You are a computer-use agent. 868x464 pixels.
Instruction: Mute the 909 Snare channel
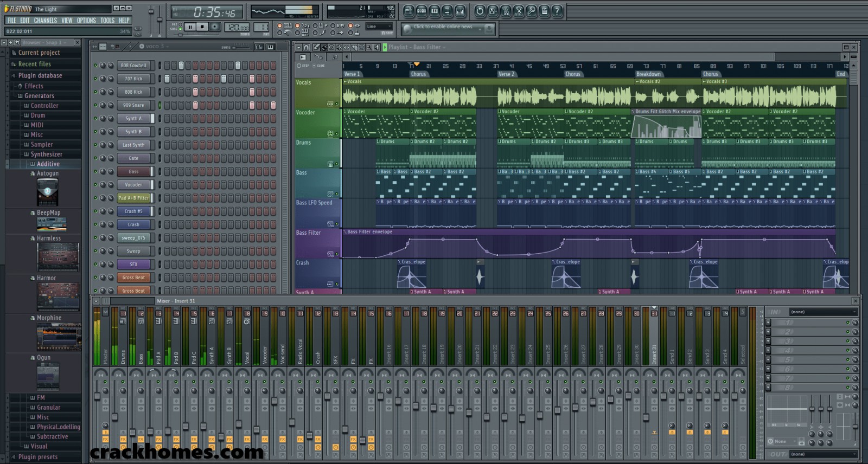[95, 105]
